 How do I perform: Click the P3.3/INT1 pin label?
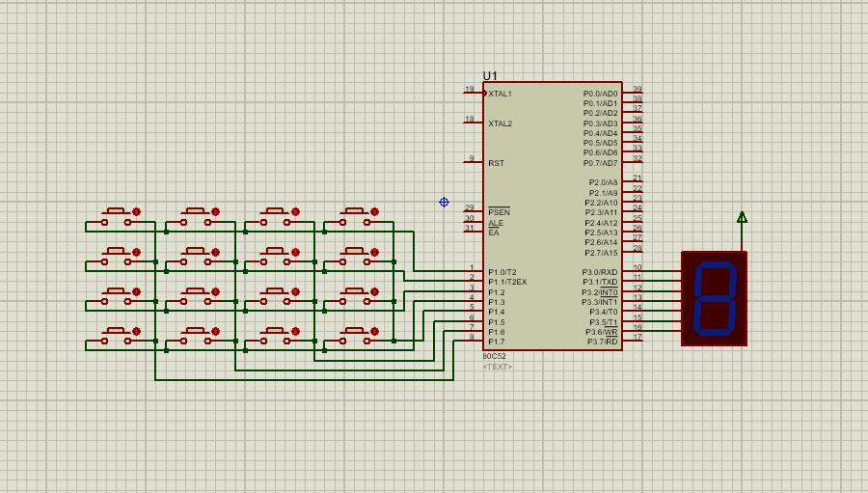point(600,302)
